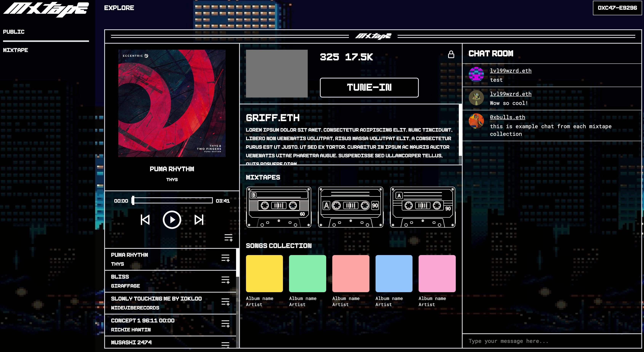Add Concept 1 96:11 to playlist icon

[x=225, y=324]
